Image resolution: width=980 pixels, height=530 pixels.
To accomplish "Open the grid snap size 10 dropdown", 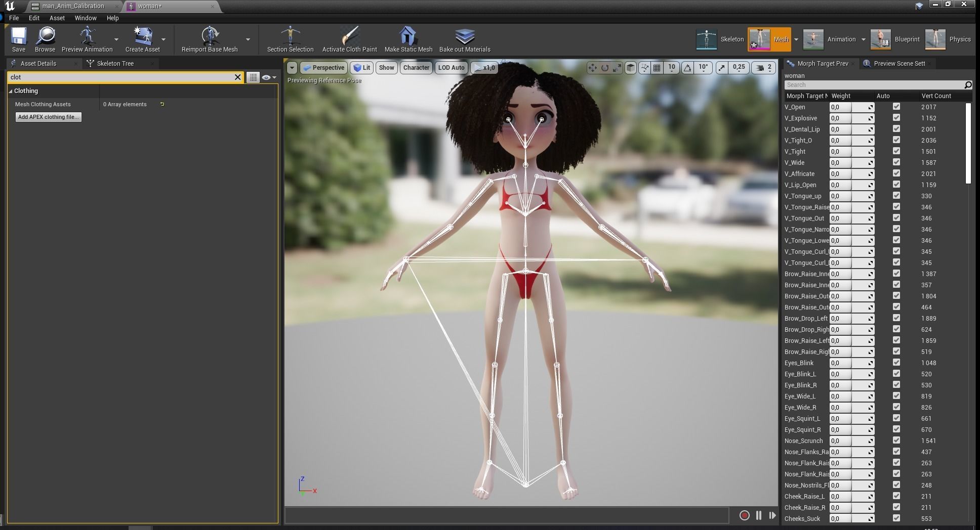I will click(672, 68).
